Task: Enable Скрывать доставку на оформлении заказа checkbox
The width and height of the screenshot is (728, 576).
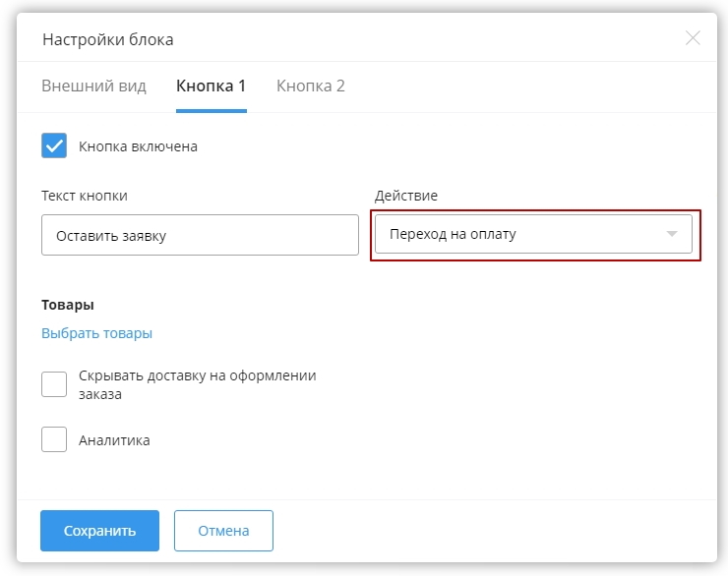Action: 54,383
